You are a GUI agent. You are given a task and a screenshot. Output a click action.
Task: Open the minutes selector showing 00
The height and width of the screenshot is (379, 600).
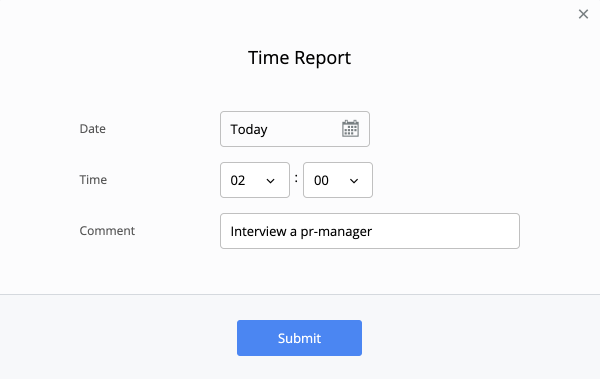pos(338,180)
